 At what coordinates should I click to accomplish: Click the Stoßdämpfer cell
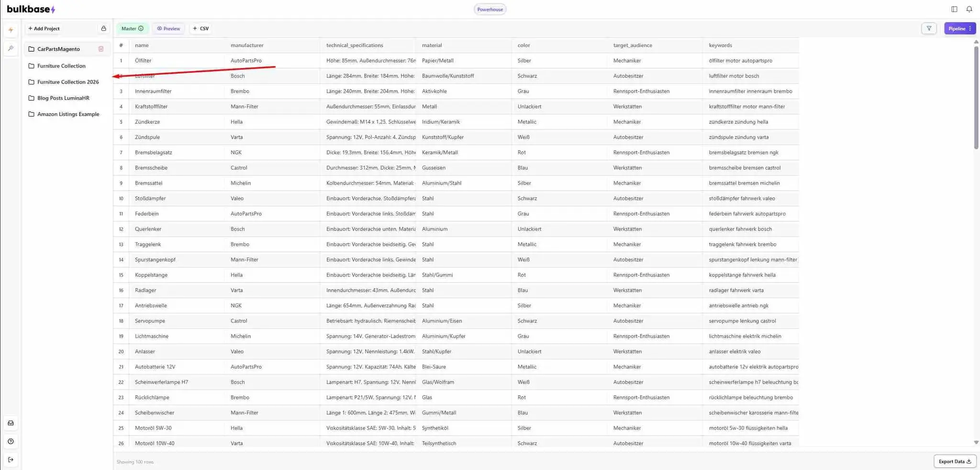[x=177, y=198]
